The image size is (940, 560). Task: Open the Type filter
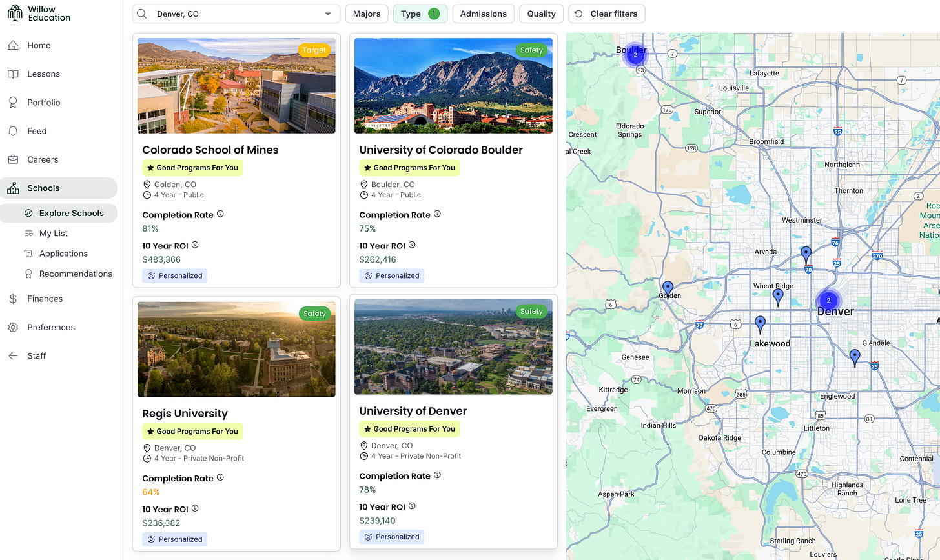pyautogui.click(x=420, y=14)
